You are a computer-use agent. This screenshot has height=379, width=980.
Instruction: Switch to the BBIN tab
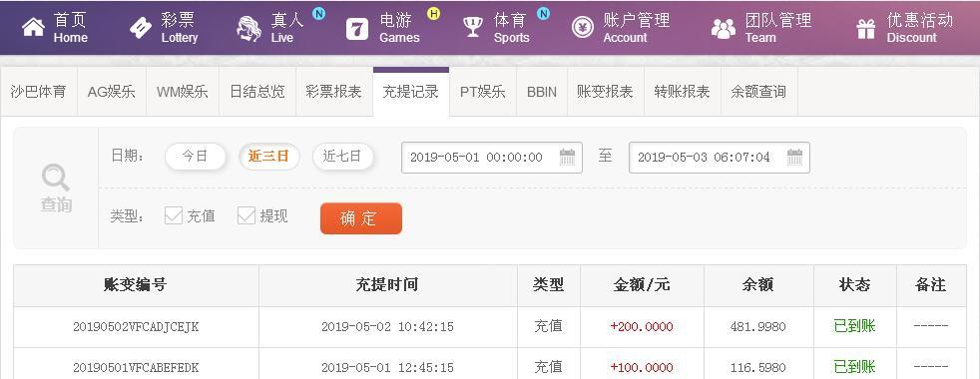[x=541, y=92]
